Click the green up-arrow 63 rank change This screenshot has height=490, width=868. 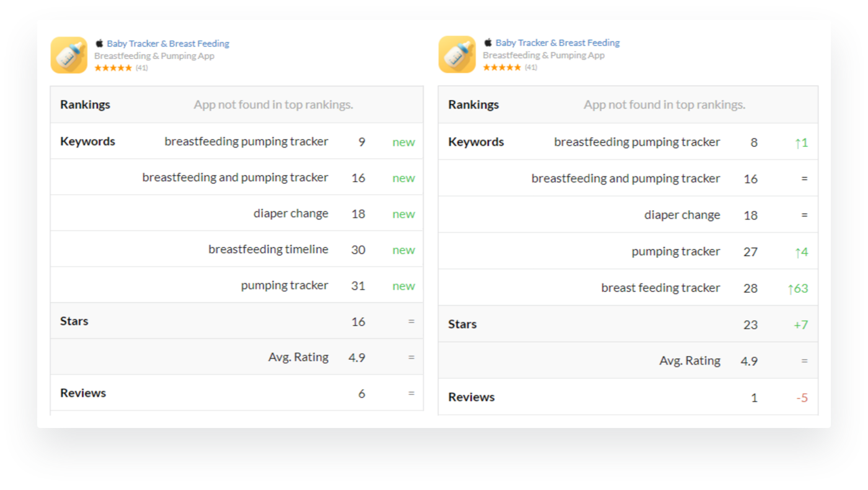797,288
